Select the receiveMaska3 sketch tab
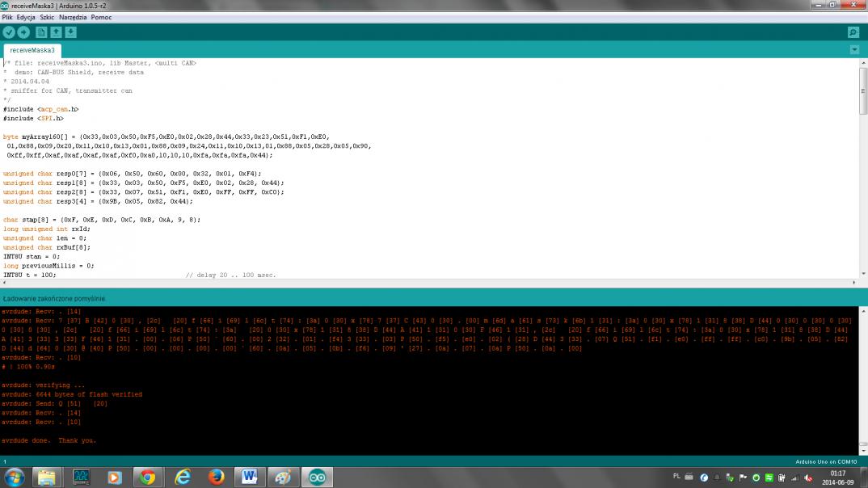The image size is (868, 488). [x=32, y=50]
